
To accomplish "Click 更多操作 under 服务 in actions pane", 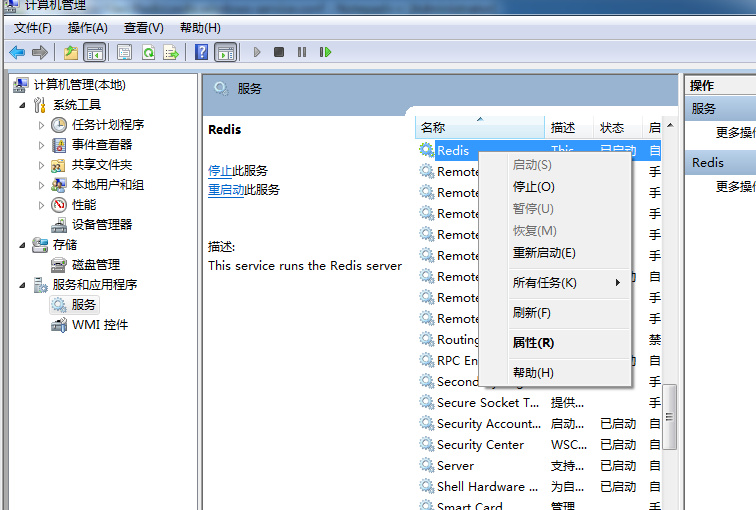I will [735, 133].
